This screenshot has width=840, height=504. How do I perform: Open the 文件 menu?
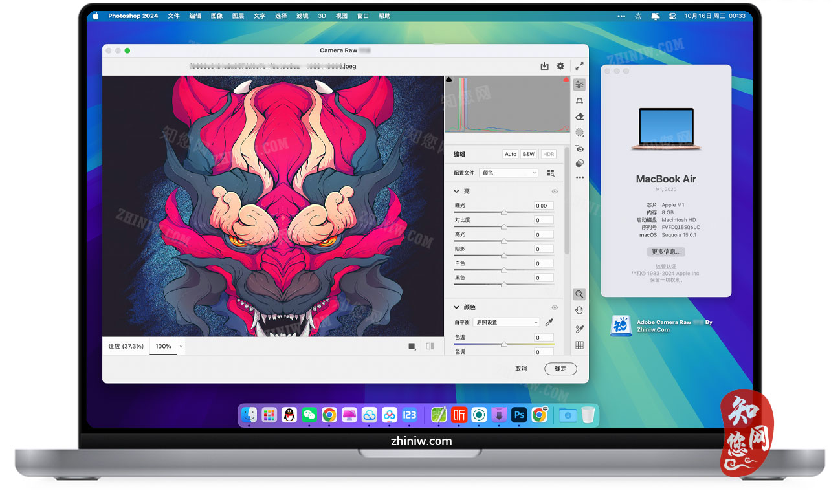pos(173,16)
